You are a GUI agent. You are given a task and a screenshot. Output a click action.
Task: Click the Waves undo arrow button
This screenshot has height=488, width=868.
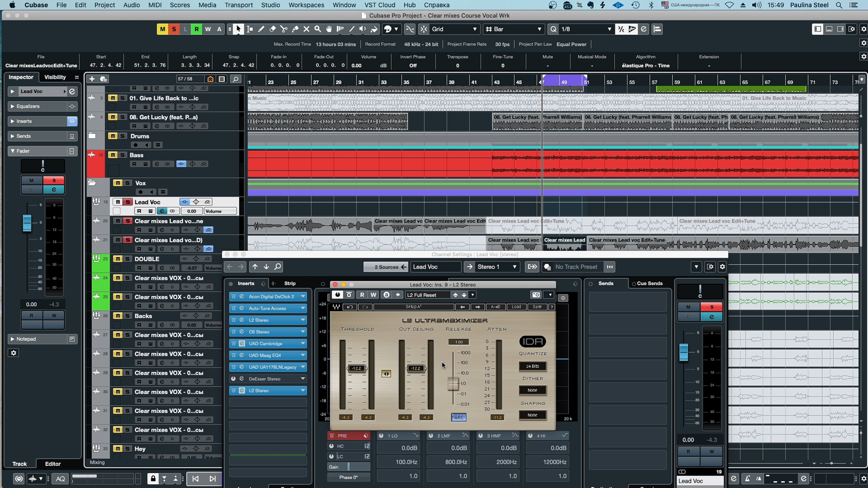(350, 307)
